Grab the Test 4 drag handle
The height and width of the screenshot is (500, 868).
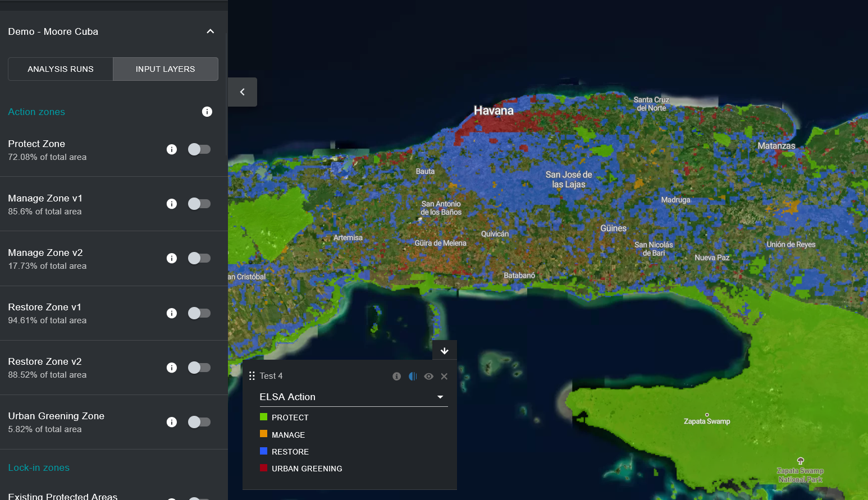(x=252, y=376)
